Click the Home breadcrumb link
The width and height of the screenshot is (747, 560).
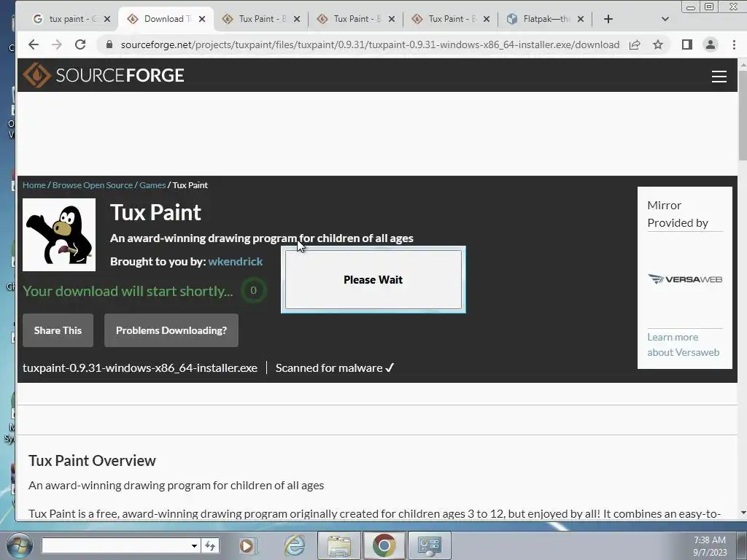[x=34, y=185]
